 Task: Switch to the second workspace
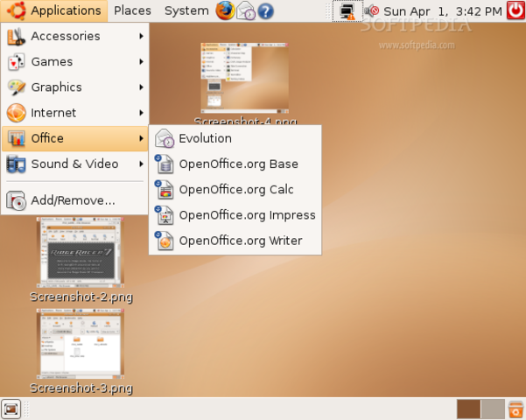(493, 409)
